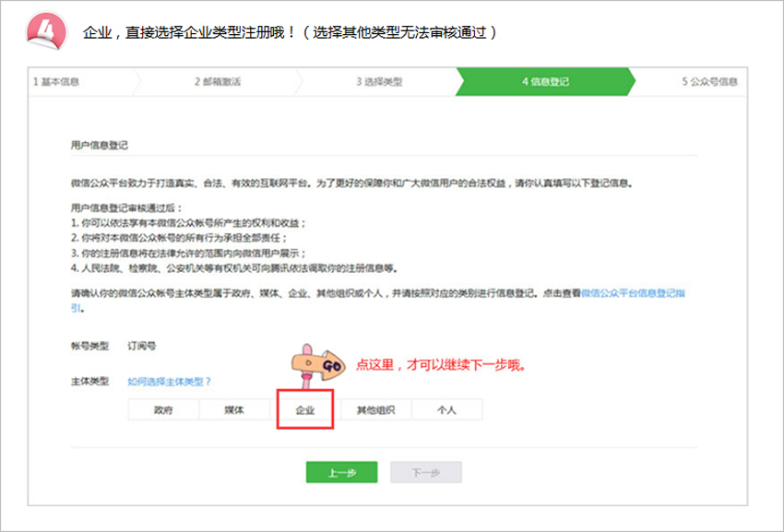Image resolution: width=784 pixels, height=532 pixels.
Task: Select the 企业 entity type option
Action: tap(305, 409)
